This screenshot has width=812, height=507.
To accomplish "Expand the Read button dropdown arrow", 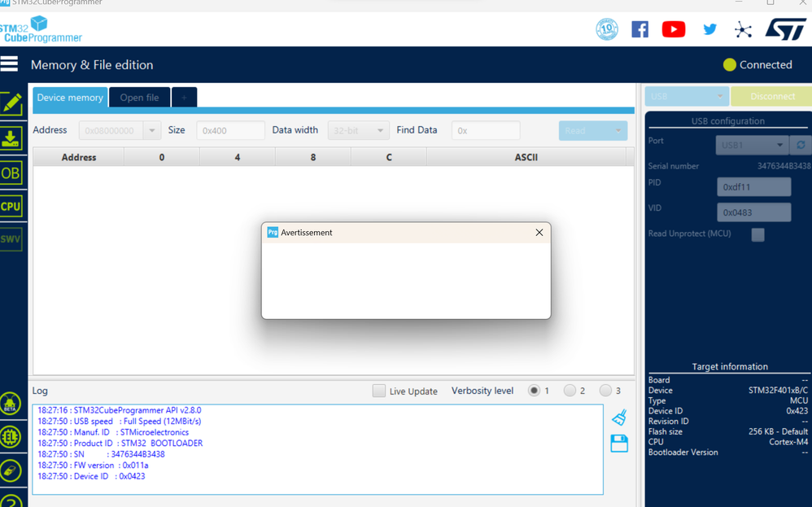I will pos(618,130).
